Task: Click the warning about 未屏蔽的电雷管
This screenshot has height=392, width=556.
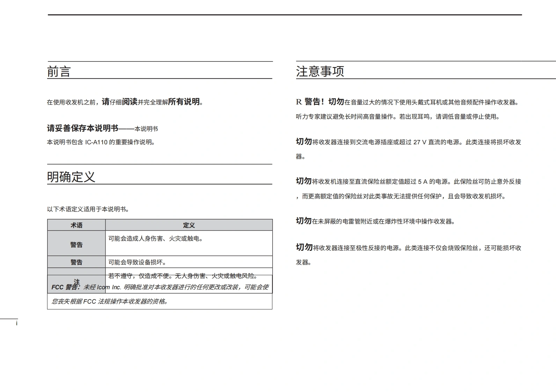Action: coord(375,221)
